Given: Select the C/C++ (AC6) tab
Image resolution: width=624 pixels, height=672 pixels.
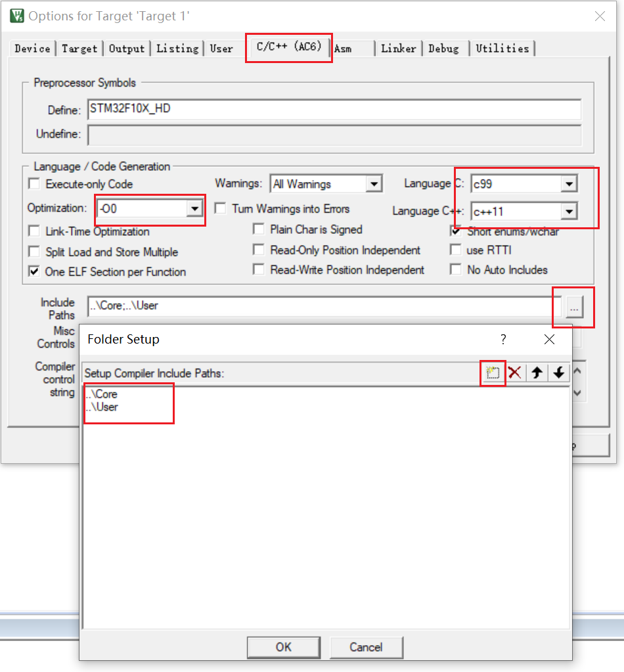Looking at the screenshot, I should (289, 46).
